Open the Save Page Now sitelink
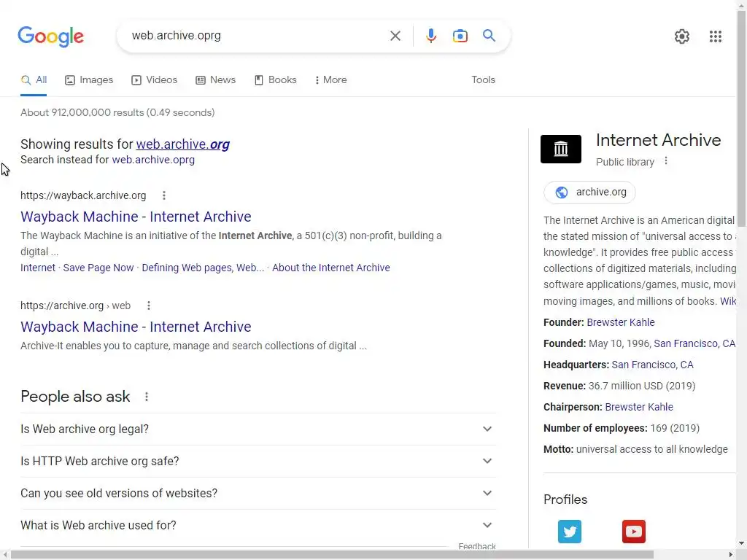747x560 pixels. tap(98, 268)
